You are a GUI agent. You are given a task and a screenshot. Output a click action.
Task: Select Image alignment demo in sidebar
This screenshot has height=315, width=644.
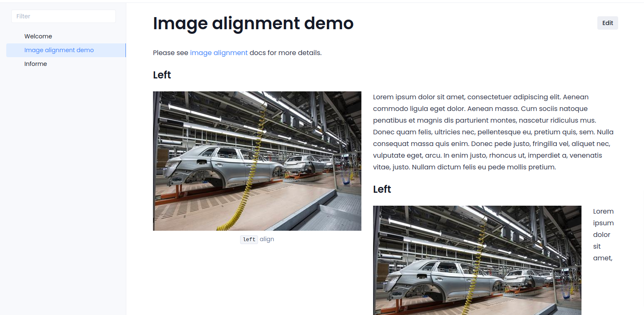(66, 50)
